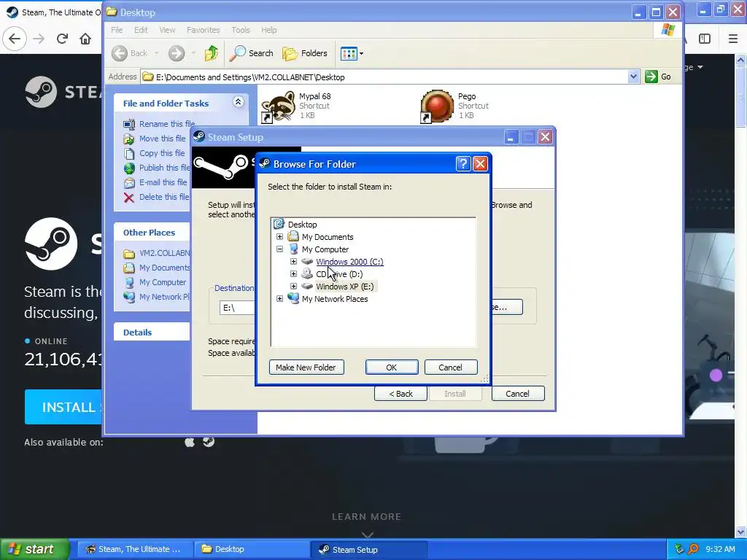Click Publish this file task
This screenshot has width=747, height=560.
pyautogui.click(x=156, y=168)
